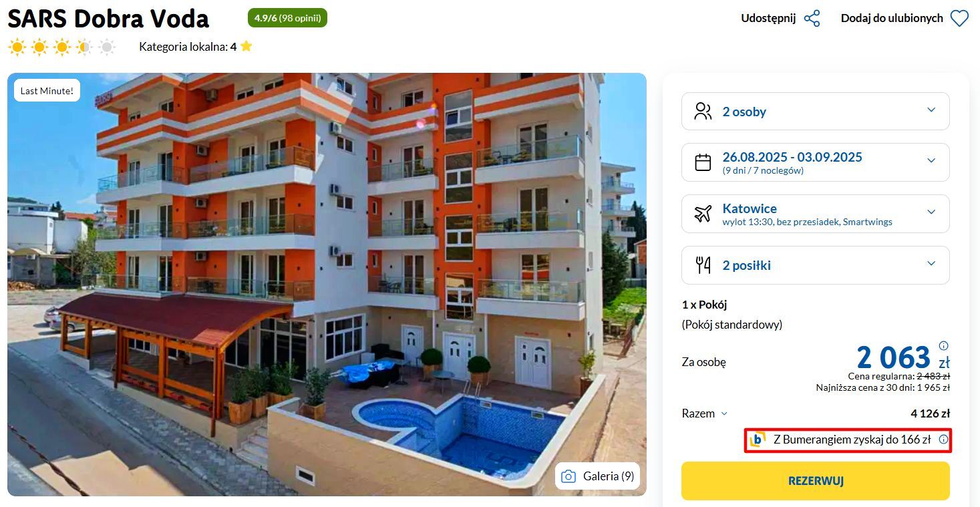Click the share network icon
The image size is (980, 507).
click(x=812, y=18)
